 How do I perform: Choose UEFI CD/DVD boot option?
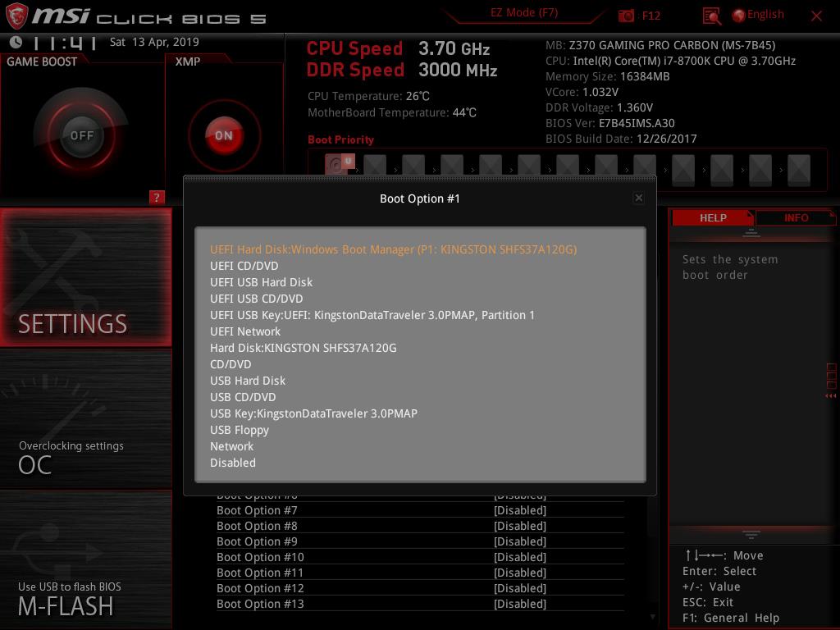click(x=244, y=267)
